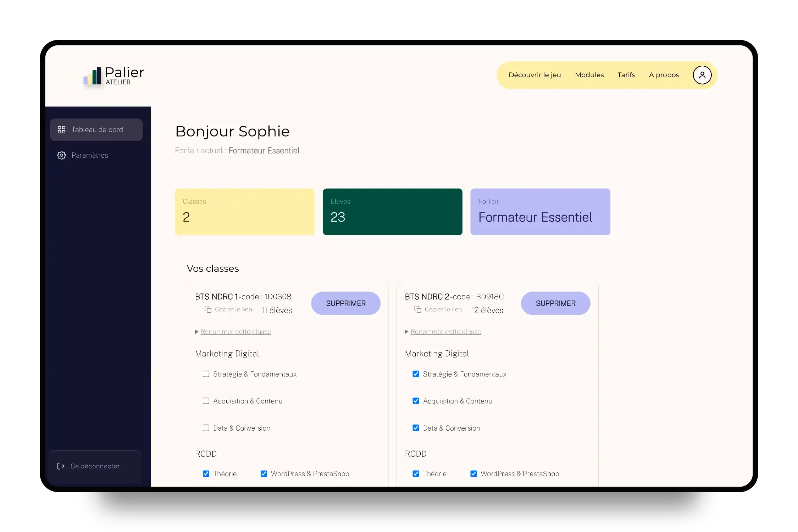
Task: Open Paramètres in sidebar
Action: point(83,155)
